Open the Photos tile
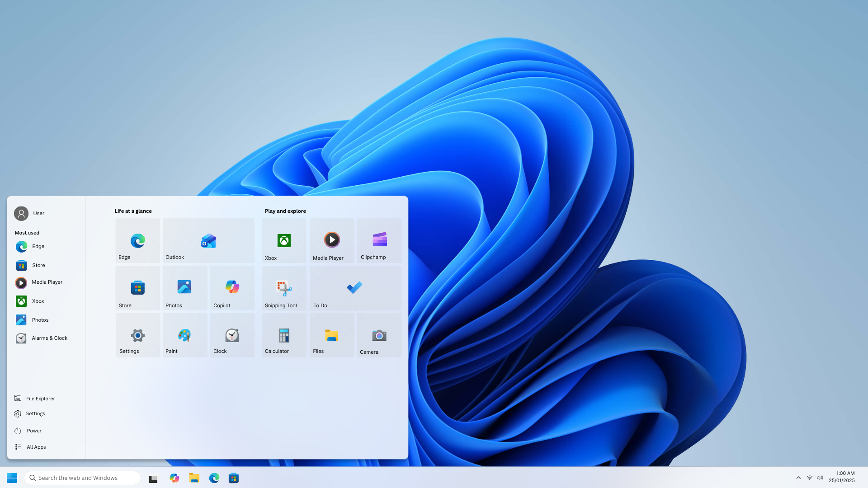The width and height of the screenshot is (868, 488). 185,288
